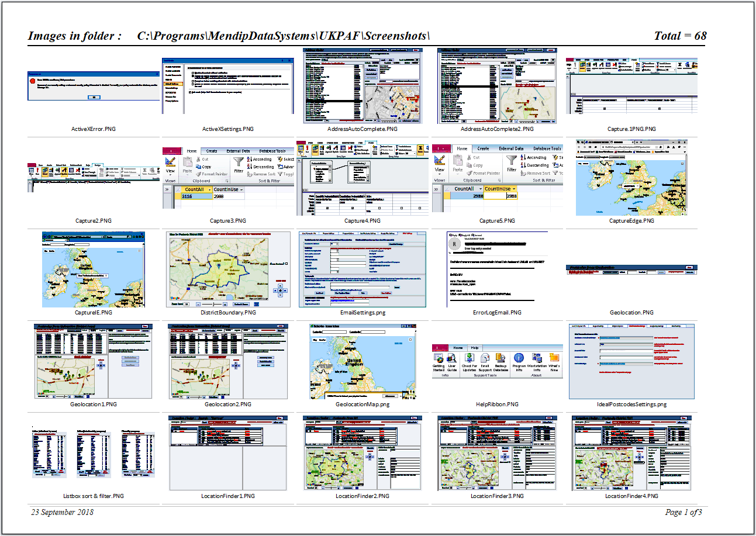Click Ascending sort in Capture3 thumbnail
This screenshot has width=756, height=536.
259,159
